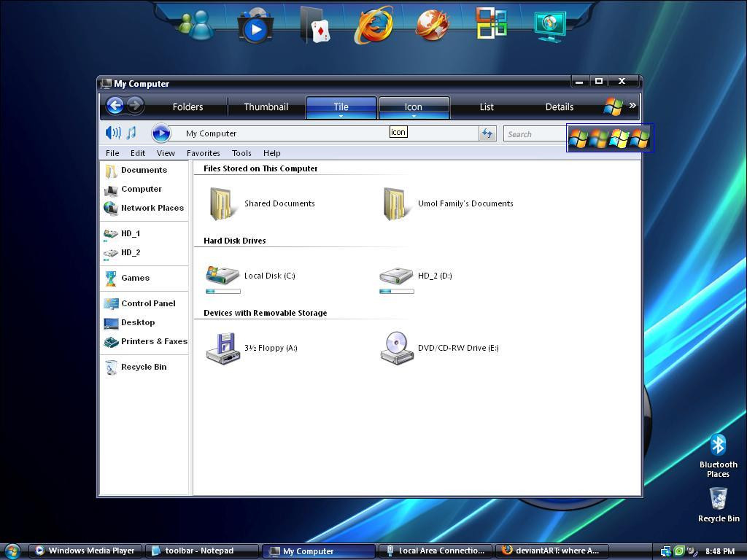Viewport: 747px width, 560px height.
Task: Toggle the Folders pane button
Action: pos(187,106)
